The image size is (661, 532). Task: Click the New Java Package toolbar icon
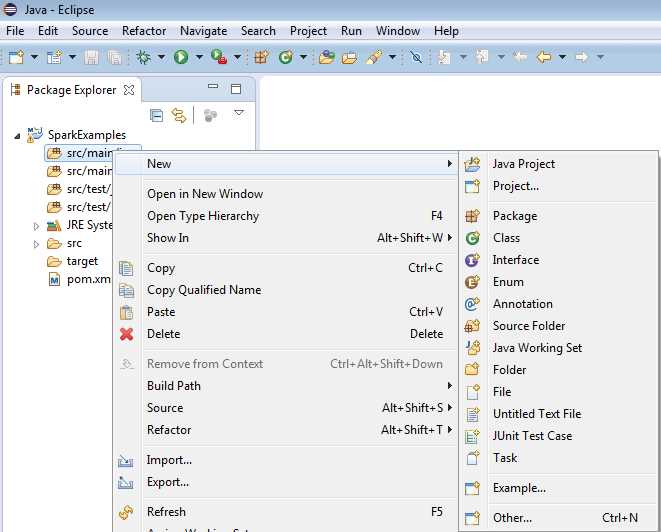[261, 56]
